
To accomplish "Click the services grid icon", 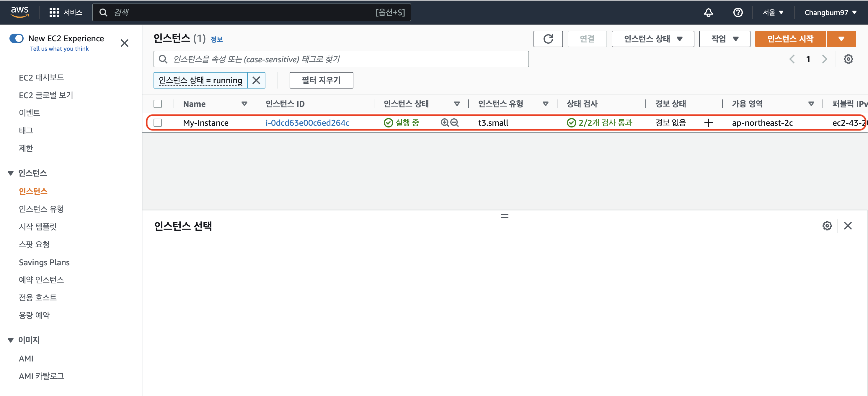I will pyautogui.click(x=54, y=12).
